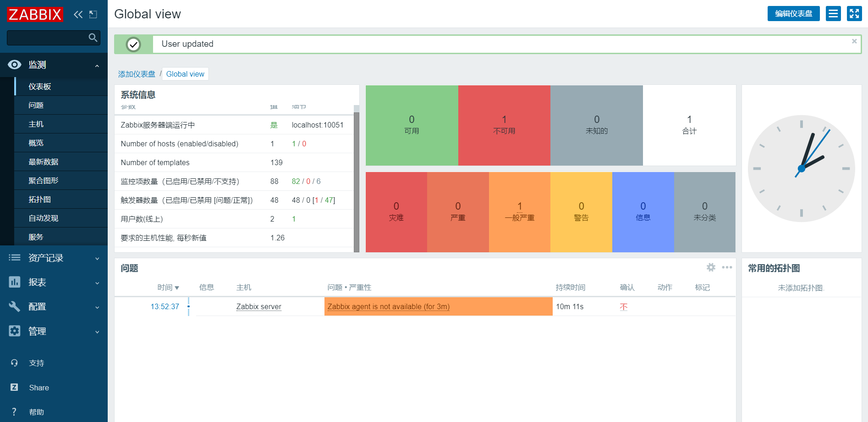Open the Zabbix server host link
Screen dimensions: 868x422
tap(258, 306)
